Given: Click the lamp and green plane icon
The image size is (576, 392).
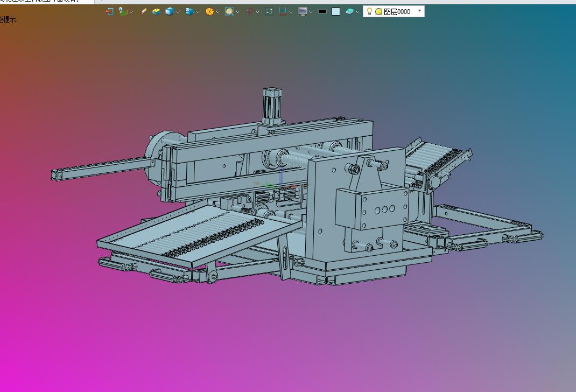Looking at the screenshot, I should (123, 12).
